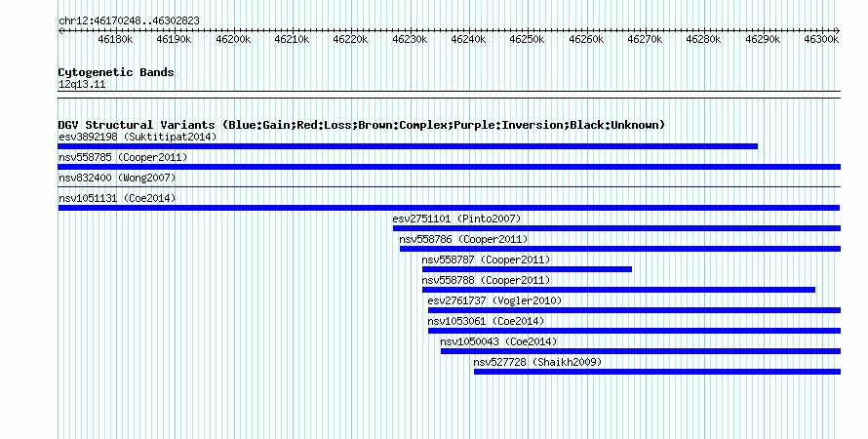Image resolution: width=868 pixels, height=439 pixels.
Task: Click the 46190k ruler position
Action: click(x=174, y=40)
